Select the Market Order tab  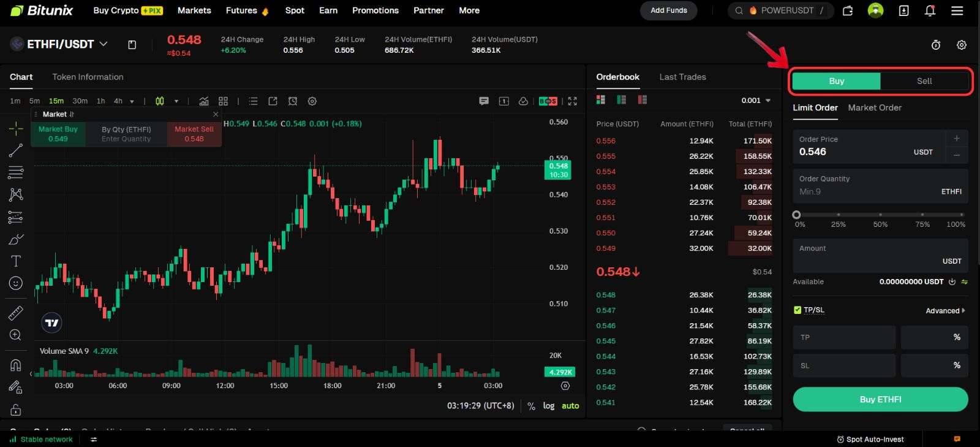pos(875,107)
